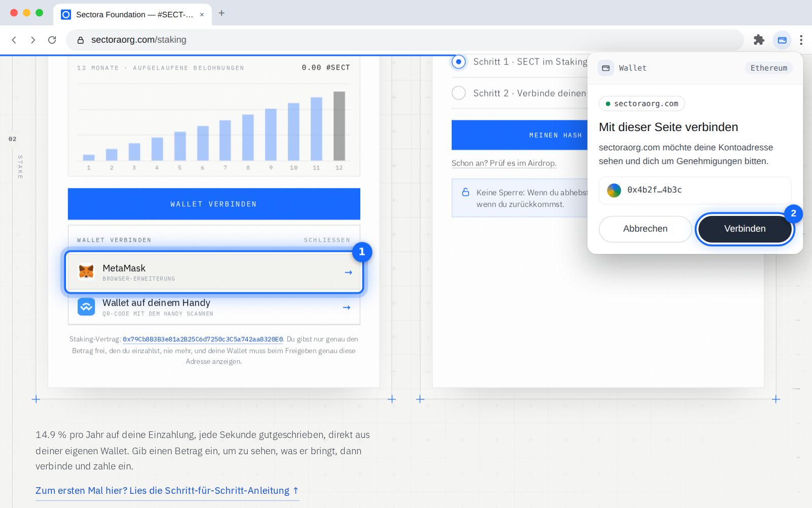Open a new browser tab
The width and height of the screenshot is (812, 508).
[221, 13]
